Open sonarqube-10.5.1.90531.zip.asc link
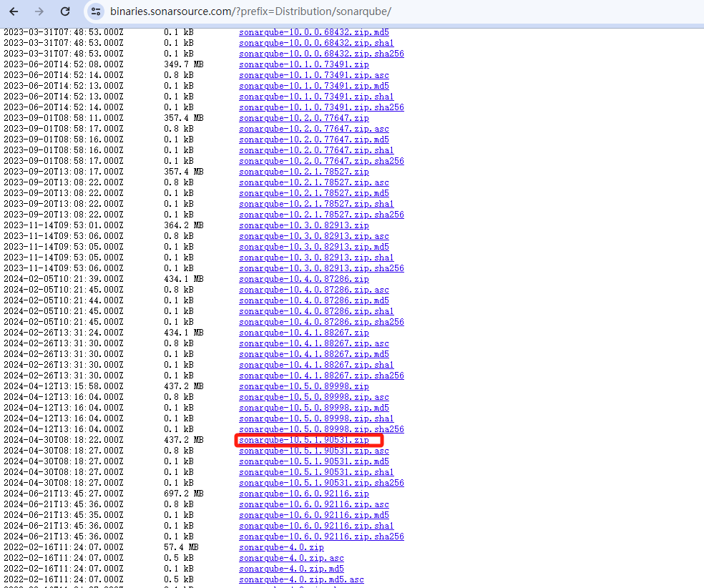Screen dimensions: 704x588 [314, 451]
